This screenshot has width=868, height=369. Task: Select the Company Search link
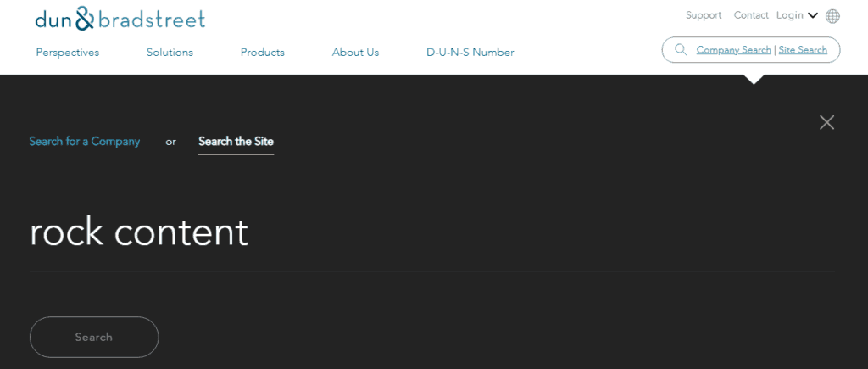click(x=733, y=50)
